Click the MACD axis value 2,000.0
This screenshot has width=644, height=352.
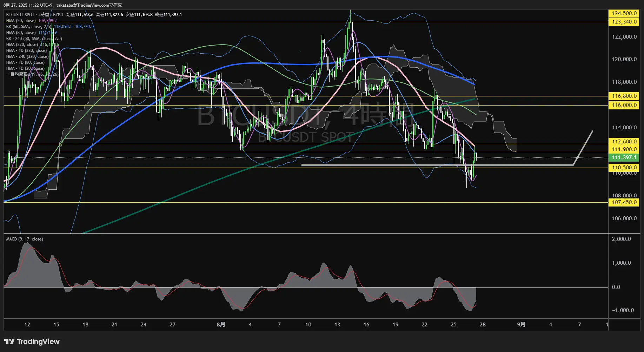622,239
